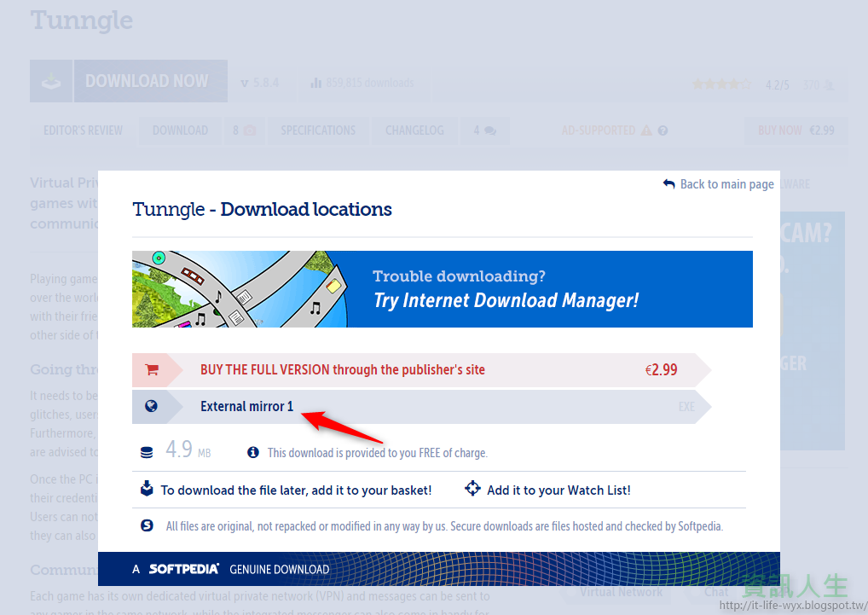Click the Ad-Supported warning triangle icon
This screenshot has width=868, height=615.
tap(646, 131)
